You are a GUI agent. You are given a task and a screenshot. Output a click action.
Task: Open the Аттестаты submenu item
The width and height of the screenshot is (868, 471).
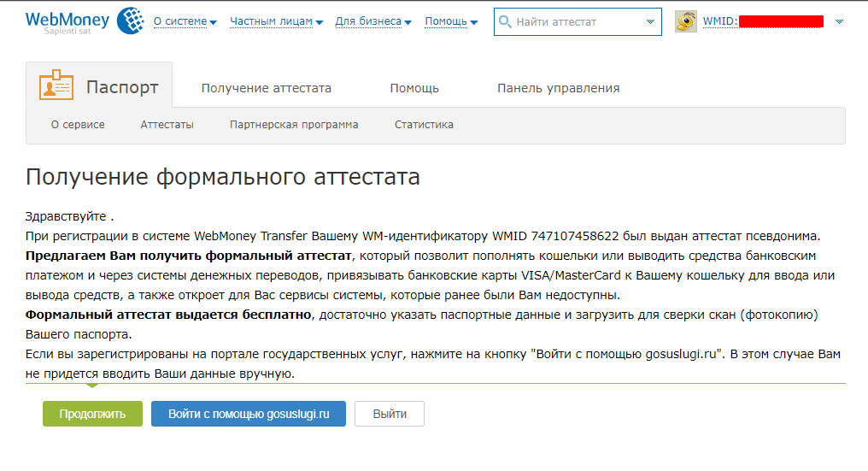[x=167, y=125]
